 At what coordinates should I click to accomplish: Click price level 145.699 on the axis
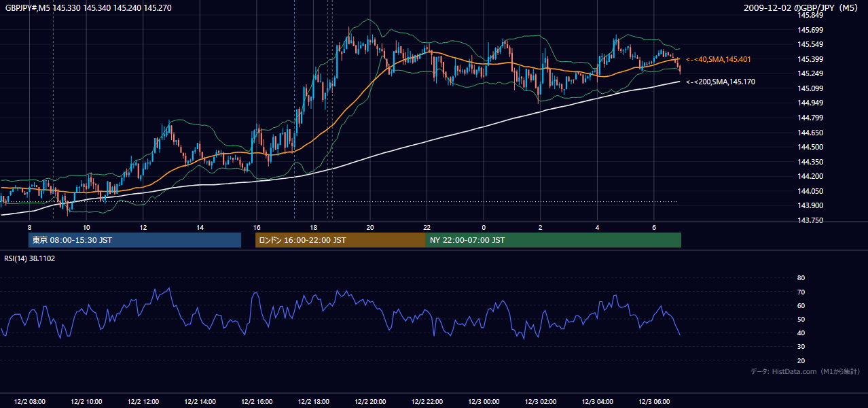(x=810, y=30)
